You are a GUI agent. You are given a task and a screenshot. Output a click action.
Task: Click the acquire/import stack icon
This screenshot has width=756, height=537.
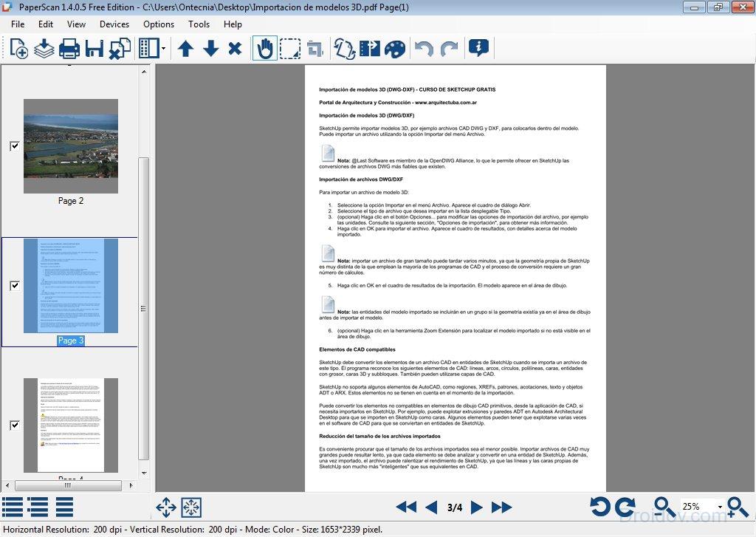pos(44,48)
